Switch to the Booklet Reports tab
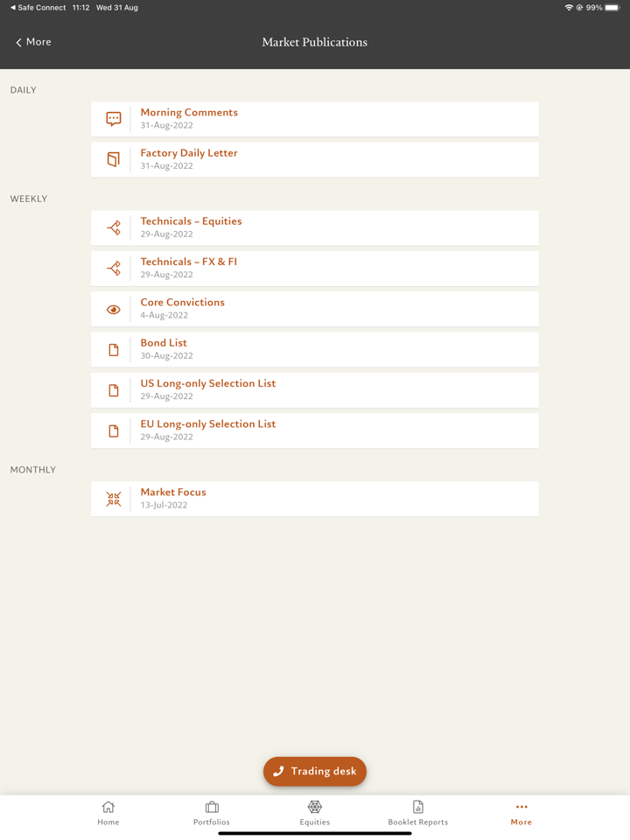Image resolution: width=630 pixels, height=840 pixels. pyautogui.click(x=418, y=813)
